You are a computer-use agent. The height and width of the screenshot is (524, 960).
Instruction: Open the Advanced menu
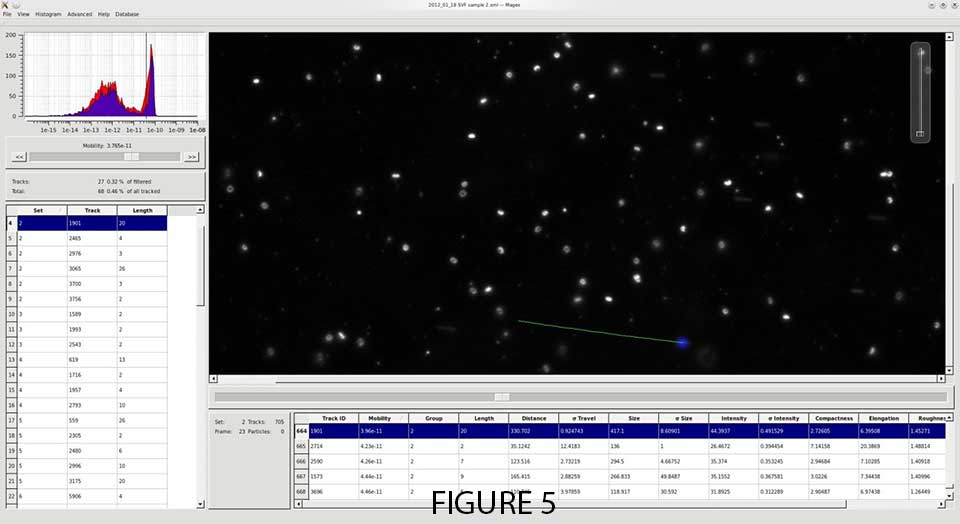point(79,14)
